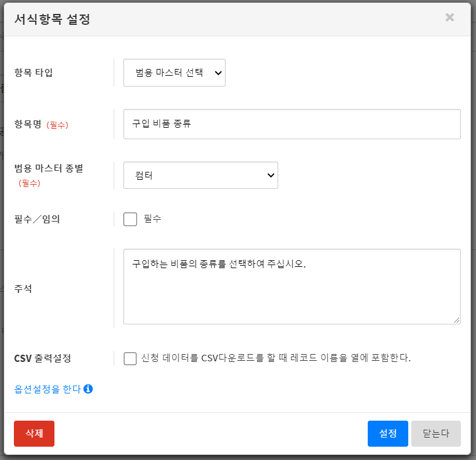This screenshot has height=460, width=476.
Task: Click the 항목명 field containing 구입 비품 종류
Action: (292, 124)
